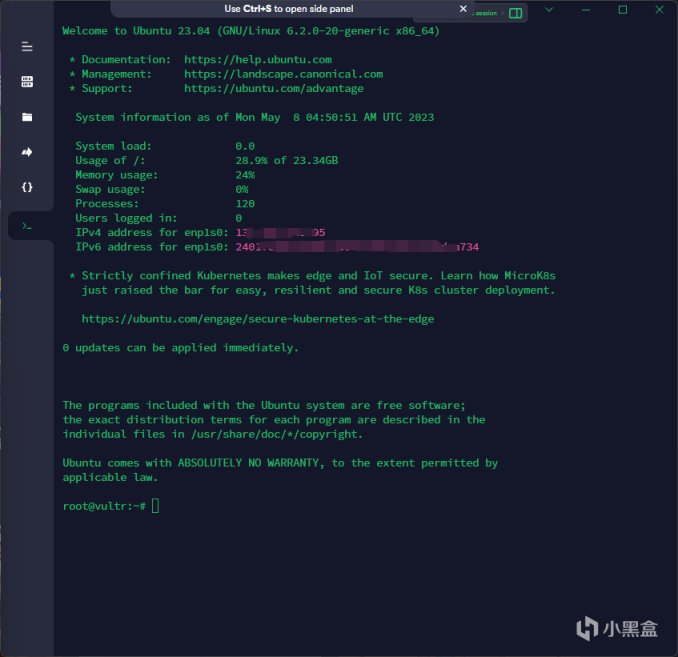678x657 pixels.
Task: Click the Swap usage value 0%
Action: [242, 189]
